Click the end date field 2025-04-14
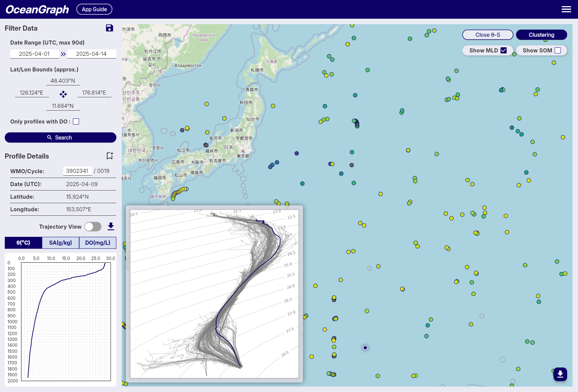This screenshot has width=578, height=392. pyautogui.click(x=92, y=53)
